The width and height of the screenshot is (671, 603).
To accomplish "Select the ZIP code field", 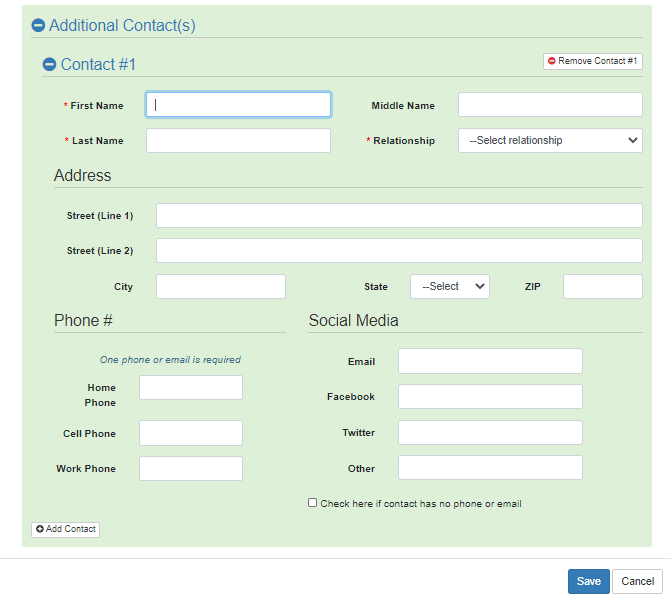I will pos(602,287).
